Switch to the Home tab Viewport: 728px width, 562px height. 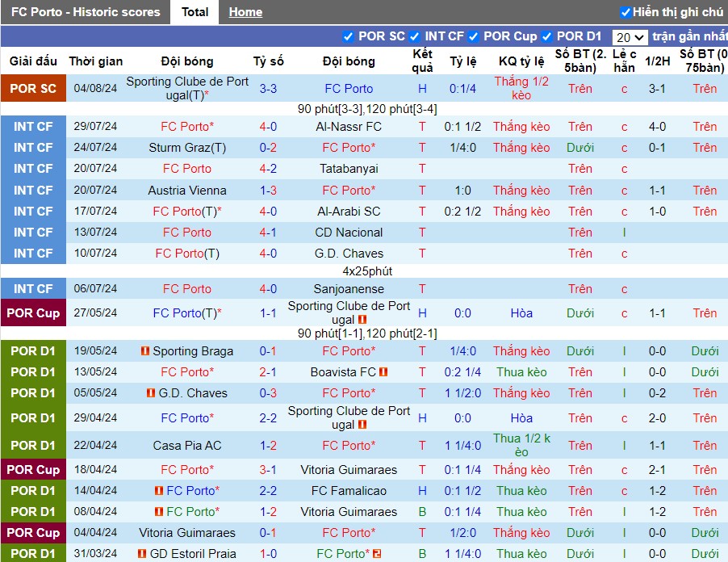(245, 12)
